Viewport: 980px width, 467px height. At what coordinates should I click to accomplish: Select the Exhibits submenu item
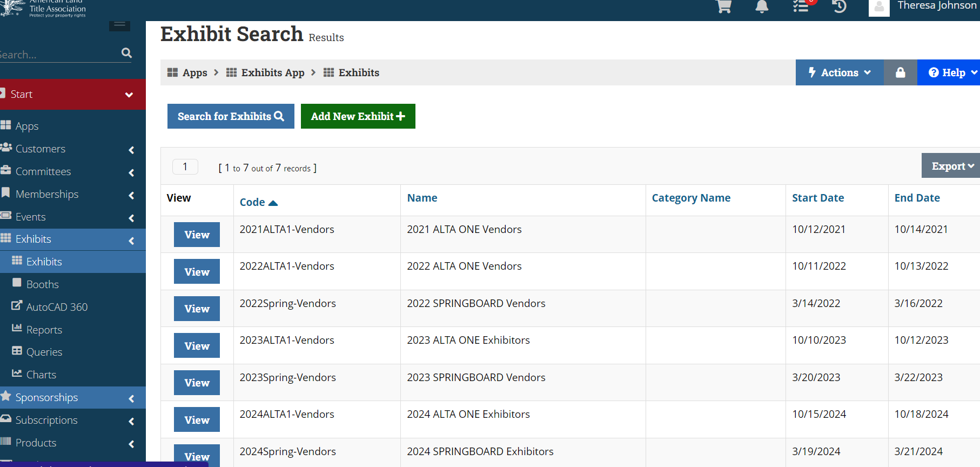tap(44, 262)
